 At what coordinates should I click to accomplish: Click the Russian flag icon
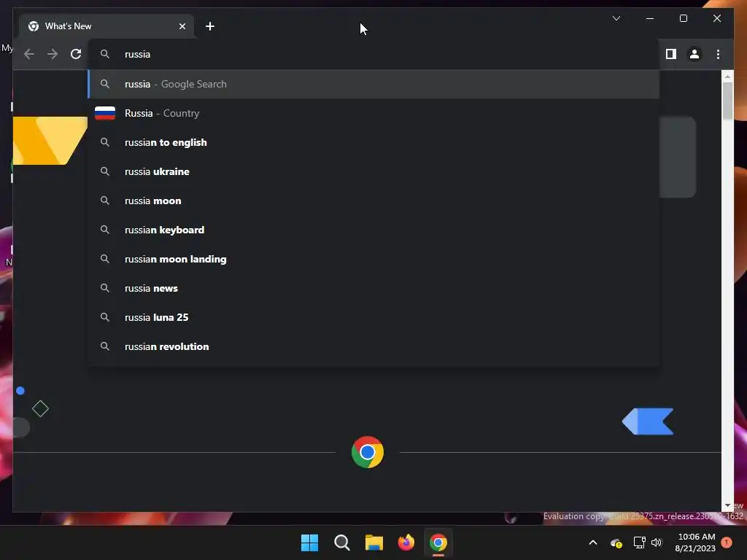tap(105, 113)
